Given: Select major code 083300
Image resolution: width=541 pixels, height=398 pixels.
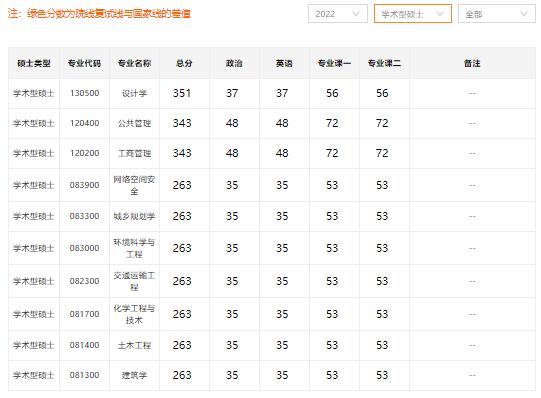Looking at the screenshot, I should (85, 216).
